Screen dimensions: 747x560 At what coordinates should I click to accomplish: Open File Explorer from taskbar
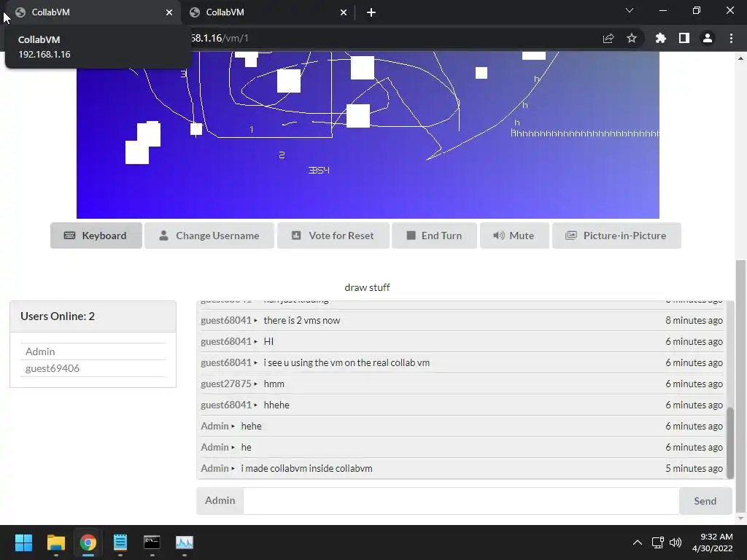(55, 542)
